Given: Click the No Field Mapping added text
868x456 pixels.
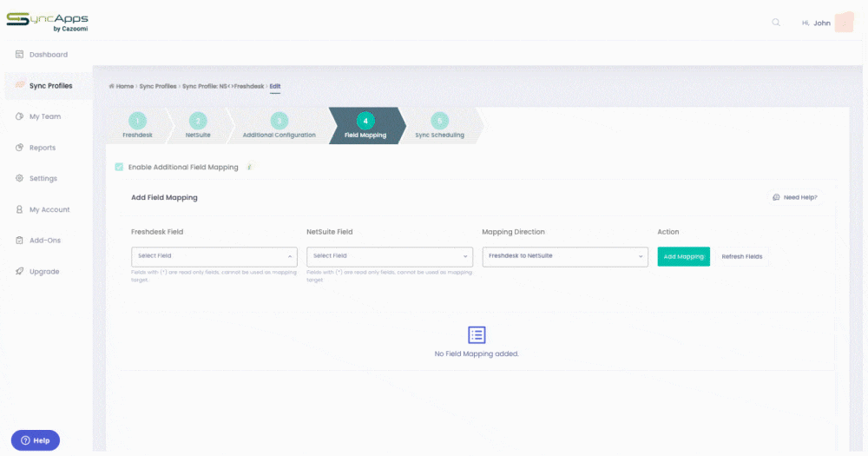Looking at the screenshot, I should point(477,354).
